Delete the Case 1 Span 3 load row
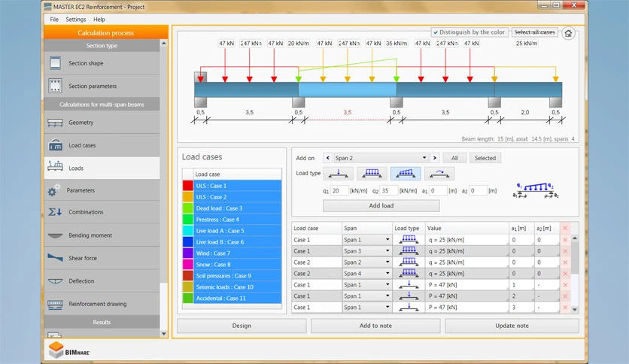 tap(565, 251)
